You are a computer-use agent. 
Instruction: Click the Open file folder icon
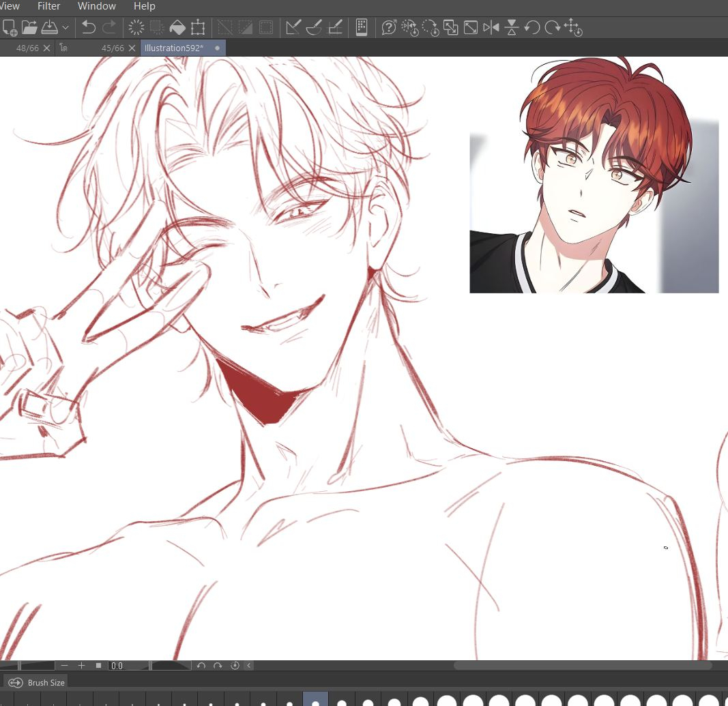point(29,28)
